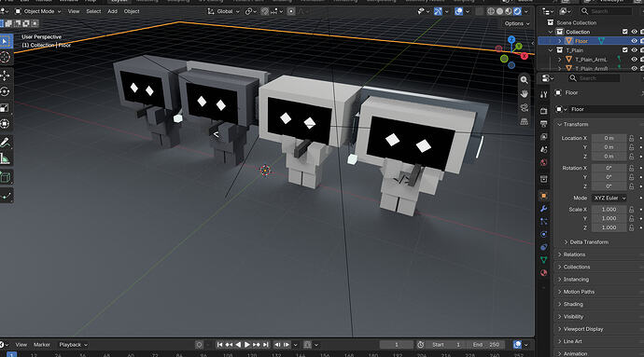644x357 pixels.
Task: Open the Object Mode dropdown
Action: click(x=37, y=11)
